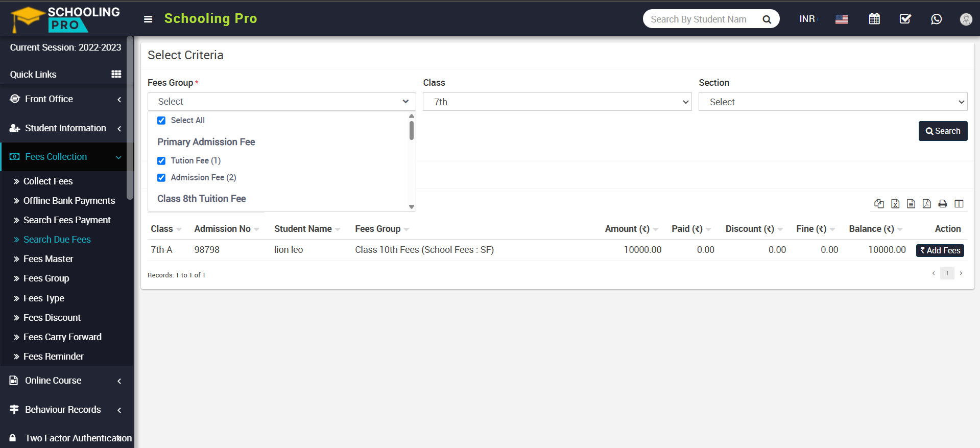The image size is (980, 448).
Task: Open Quick Links grid icon
Action: pyautogui.click(x=116, y=74)
